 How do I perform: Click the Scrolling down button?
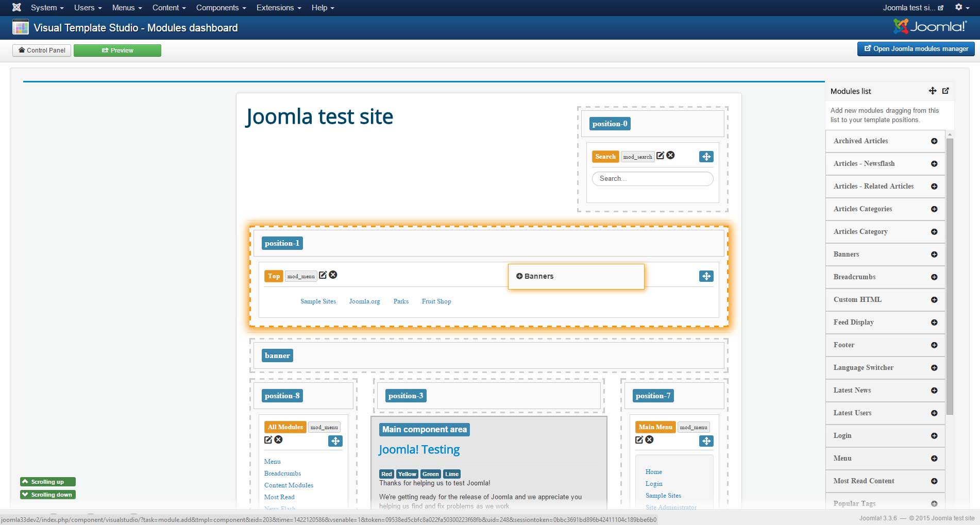pyautogui.click(x=47, y=495)
